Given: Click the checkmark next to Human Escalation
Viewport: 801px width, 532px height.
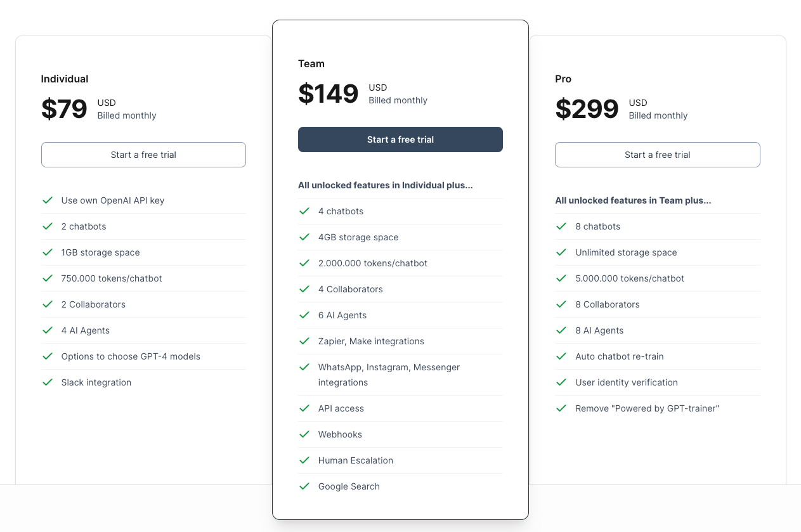Looking at the screenshot, I should (304, 460).
